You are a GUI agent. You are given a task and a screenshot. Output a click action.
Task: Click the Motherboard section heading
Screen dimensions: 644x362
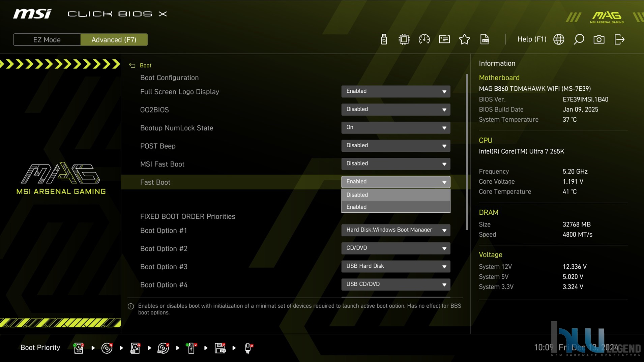click(x=499, y=78)
